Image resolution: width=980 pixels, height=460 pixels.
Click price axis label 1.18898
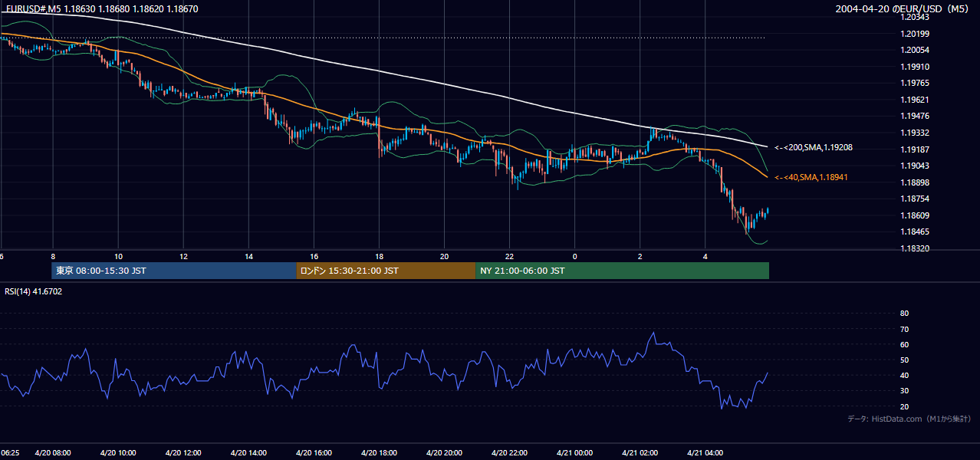point(915,182)
